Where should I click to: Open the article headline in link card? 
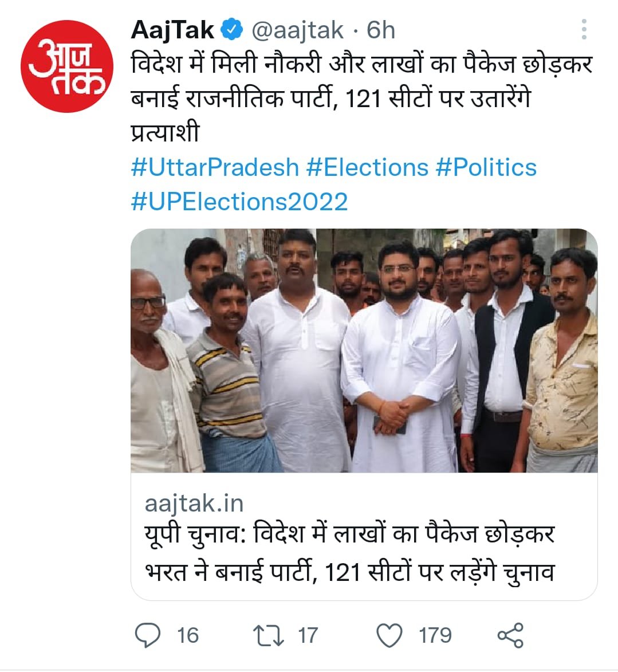[349, 553]
